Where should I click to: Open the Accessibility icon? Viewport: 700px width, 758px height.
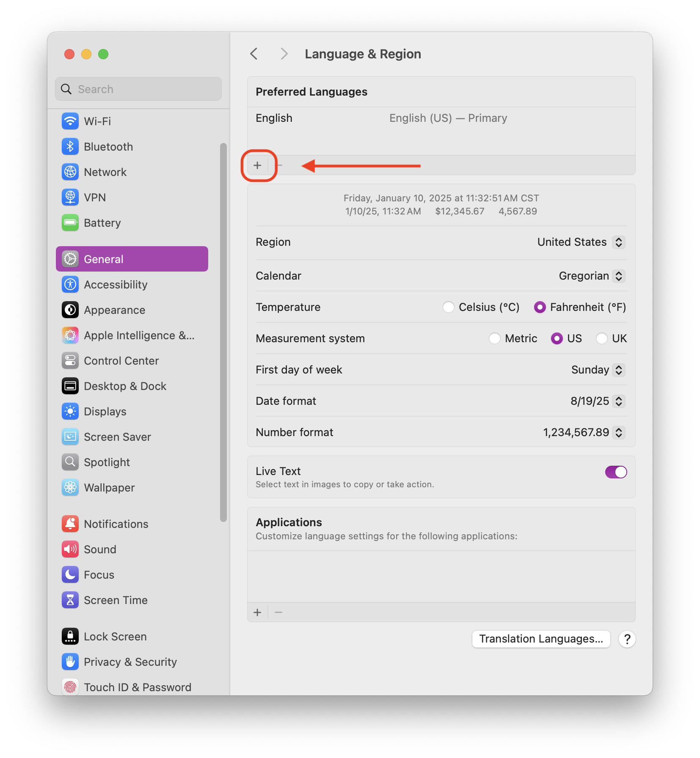click(70, 285)
